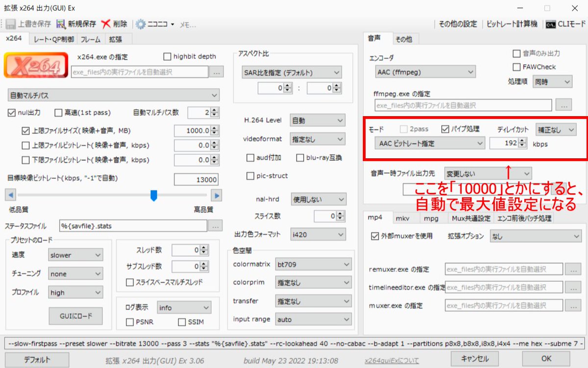The image size is (588, 368).
Task: Open the colormatrix dropdown showing bt709
Action: pos(314,264)
